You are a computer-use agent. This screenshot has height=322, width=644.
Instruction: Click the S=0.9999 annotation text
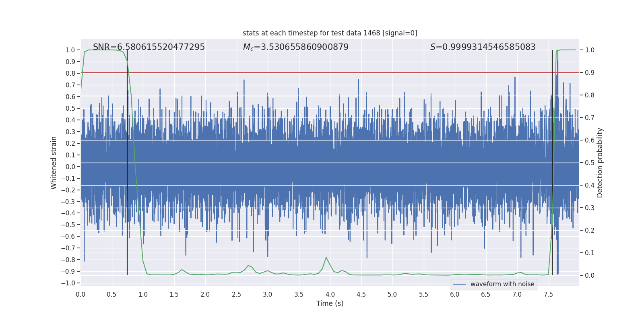483,47
